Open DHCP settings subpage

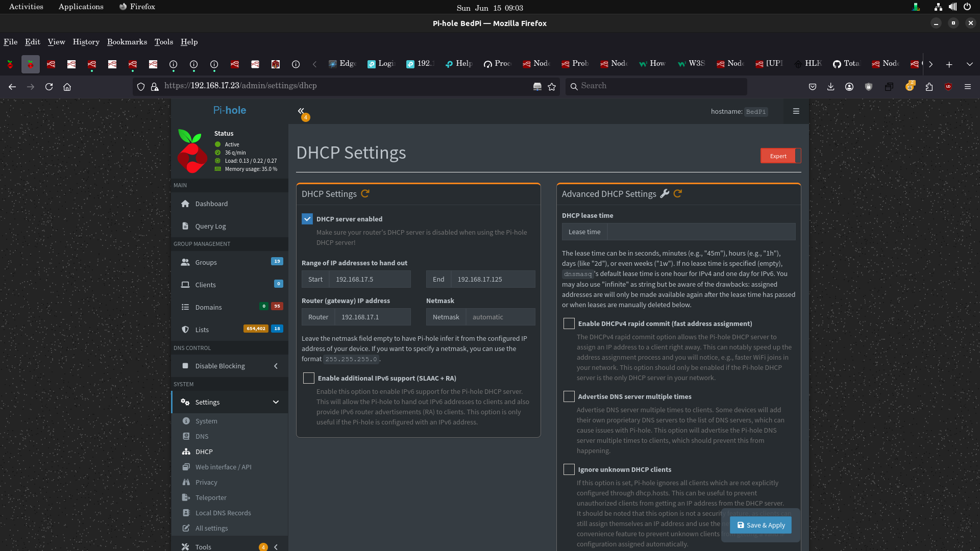230,452
